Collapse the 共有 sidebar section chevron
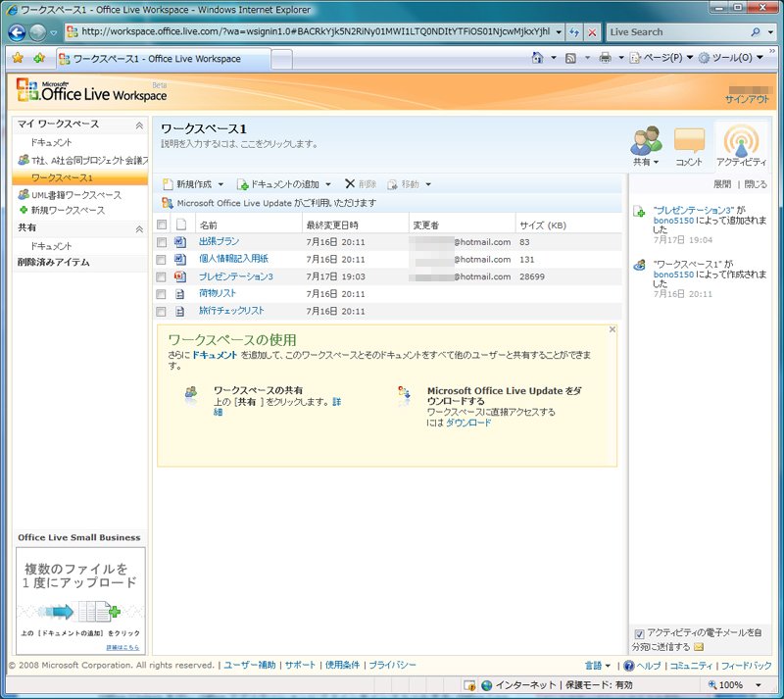 (x=139, y=228)
